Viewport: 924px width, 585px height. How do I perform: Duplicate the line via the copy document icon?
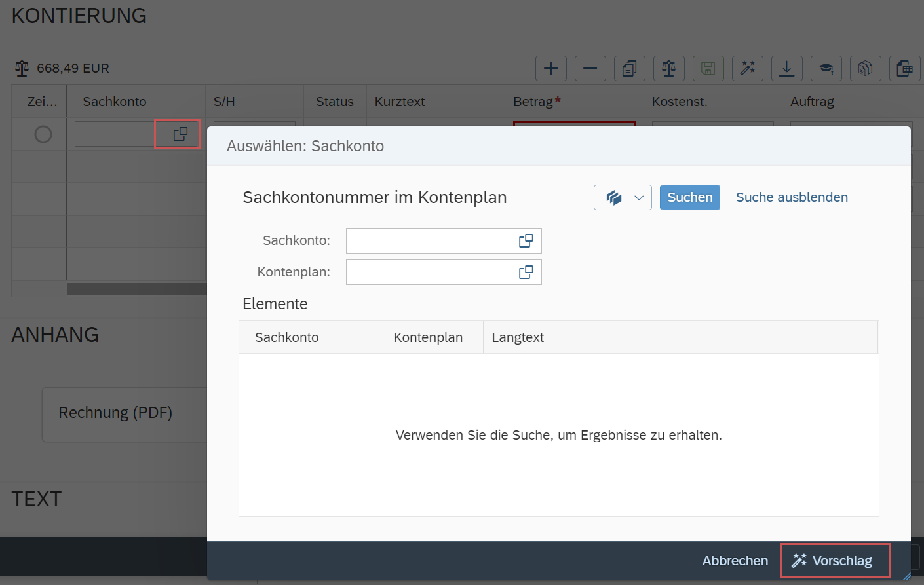pos(629,67)
